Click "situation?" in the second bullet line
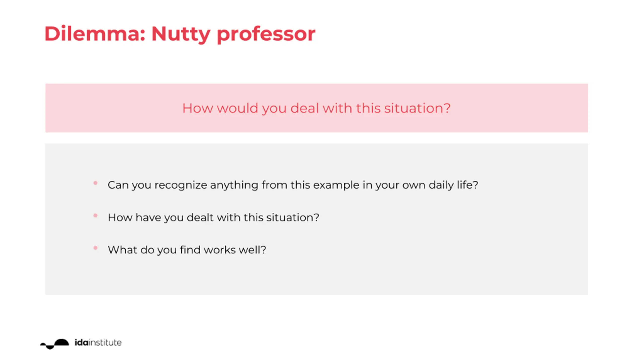 (x=293, y=217)
